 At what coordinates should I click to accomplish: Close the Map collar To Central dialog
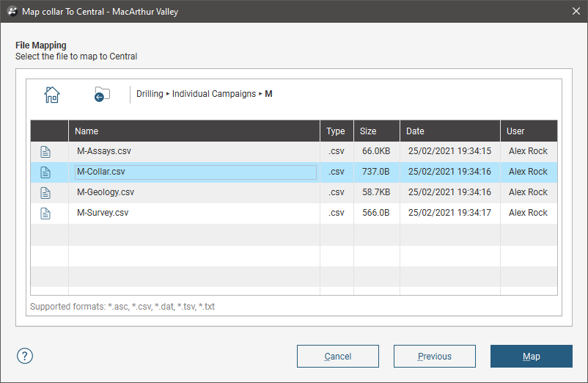574,11
